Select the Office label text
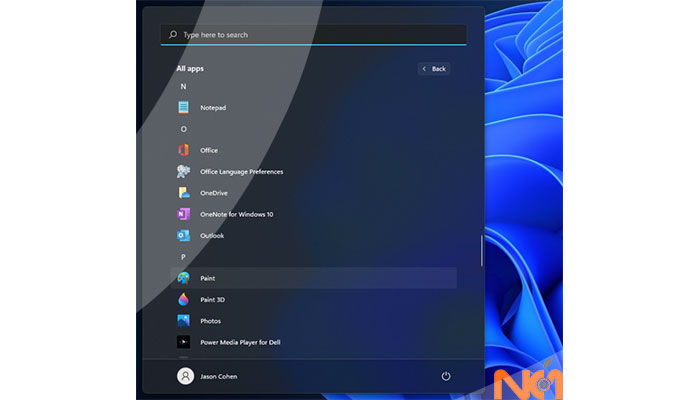700x400 pixels. tap(209, 150)
